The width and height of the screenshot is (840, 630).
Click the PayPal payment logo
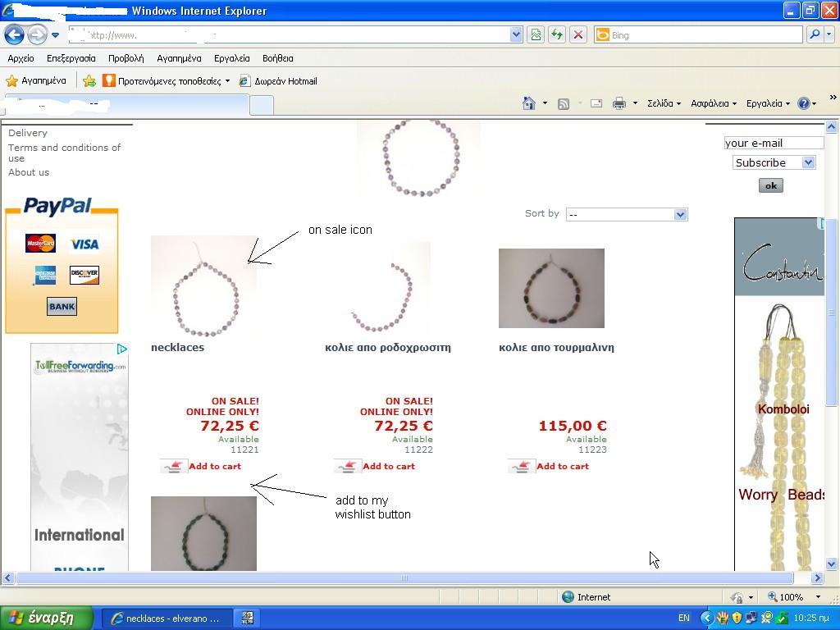tap(57, 206)
